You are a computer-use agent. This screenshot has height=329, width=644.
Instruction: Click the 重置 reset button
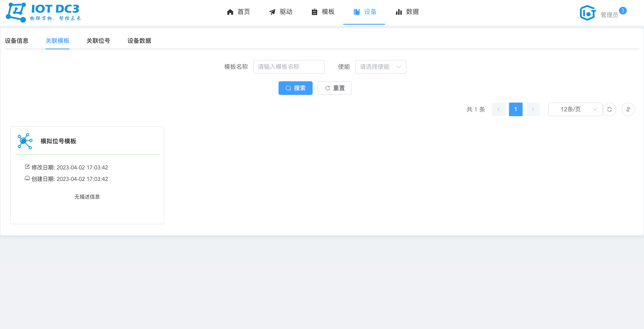tap(335, 88)
